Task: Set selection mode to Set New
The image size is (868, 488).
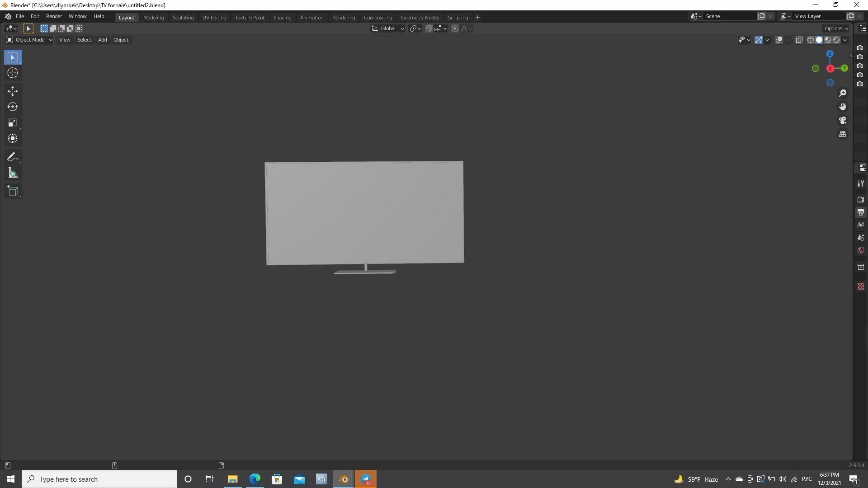Action: (x=44, y=28)
